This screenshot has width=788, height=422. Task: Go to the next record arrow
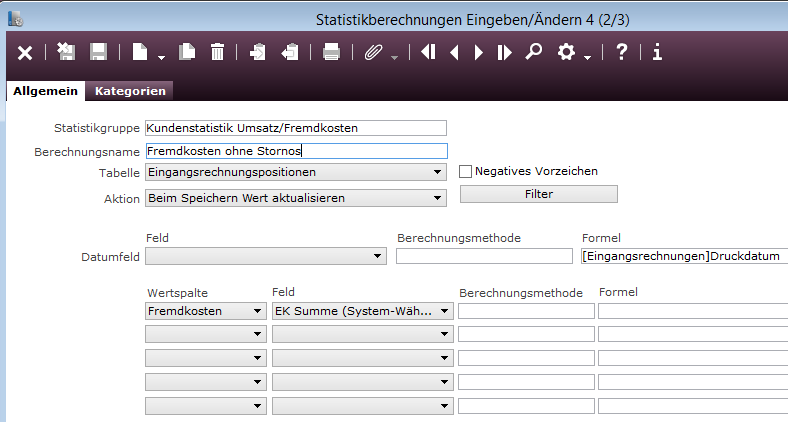point(479,53)
